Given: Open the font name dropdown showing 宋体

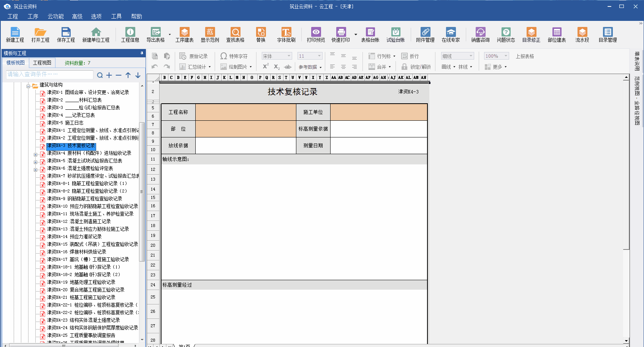Looking at the screenshot, I should pos(277,56).
